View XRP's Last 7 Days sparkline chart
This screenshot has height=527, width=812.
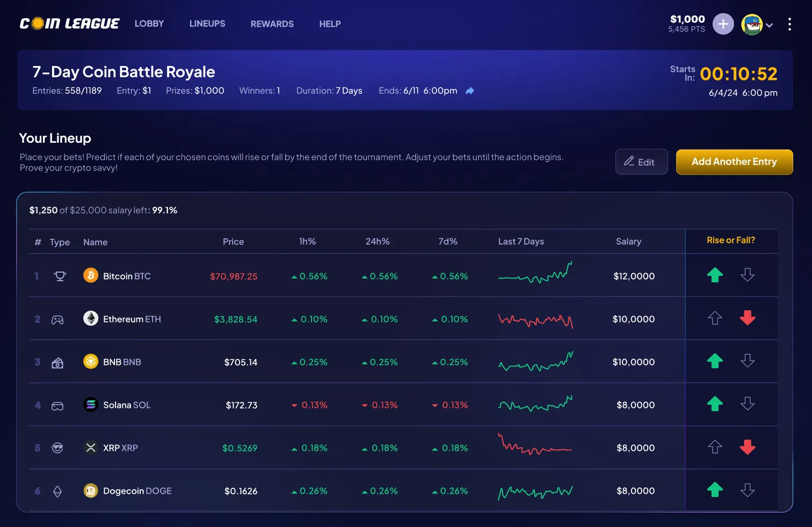535,444
